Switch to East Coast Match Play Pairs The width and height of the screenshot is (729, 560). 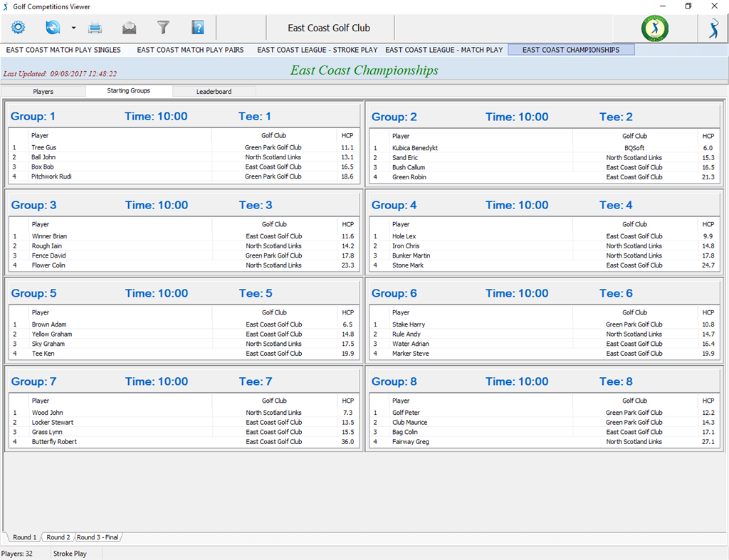[190, 50]
